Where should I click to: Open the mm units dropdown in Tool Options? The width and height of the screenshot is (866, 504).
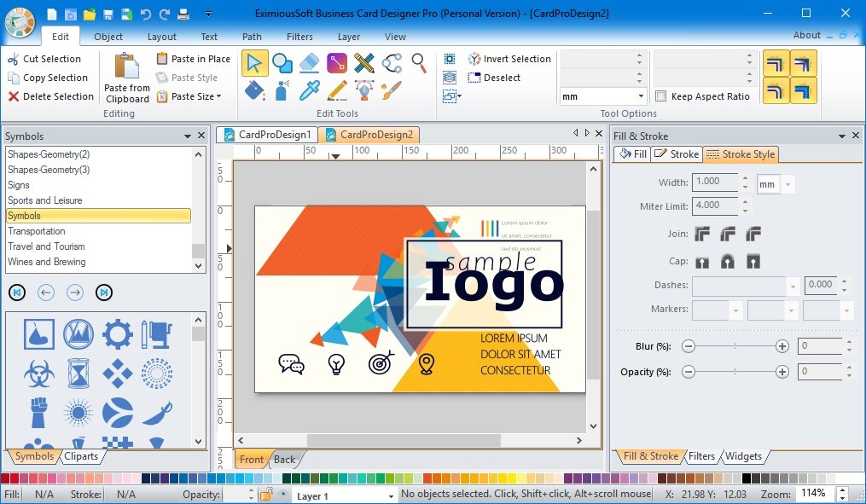[641, 96]
